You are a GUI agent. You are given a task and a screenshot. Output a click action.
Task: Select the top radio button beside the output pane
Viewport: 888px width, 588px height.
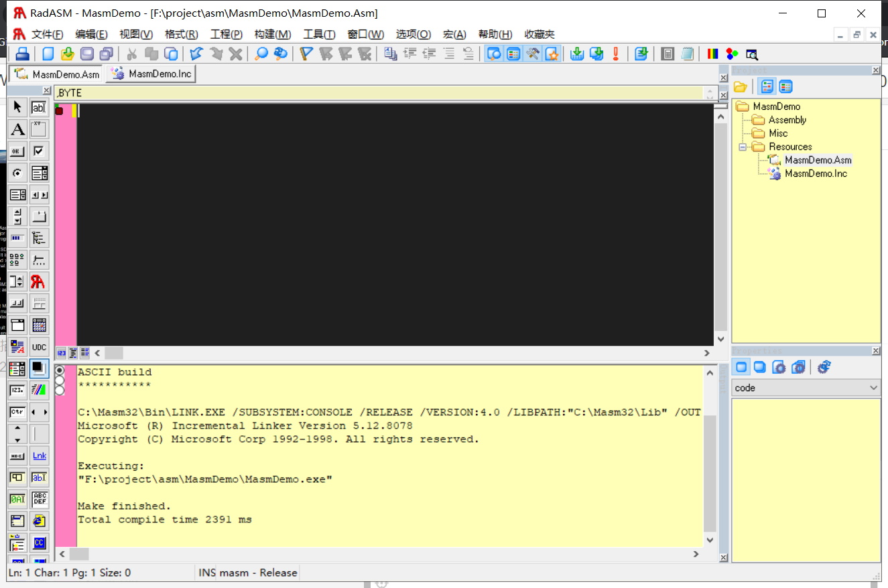60,370
